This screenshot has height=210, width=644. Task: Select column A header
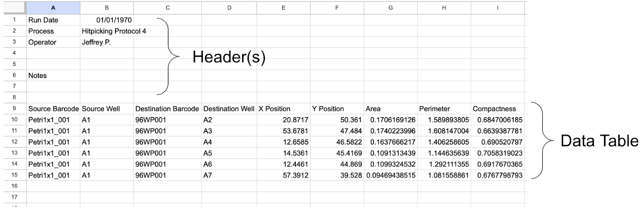pos(53,8)
